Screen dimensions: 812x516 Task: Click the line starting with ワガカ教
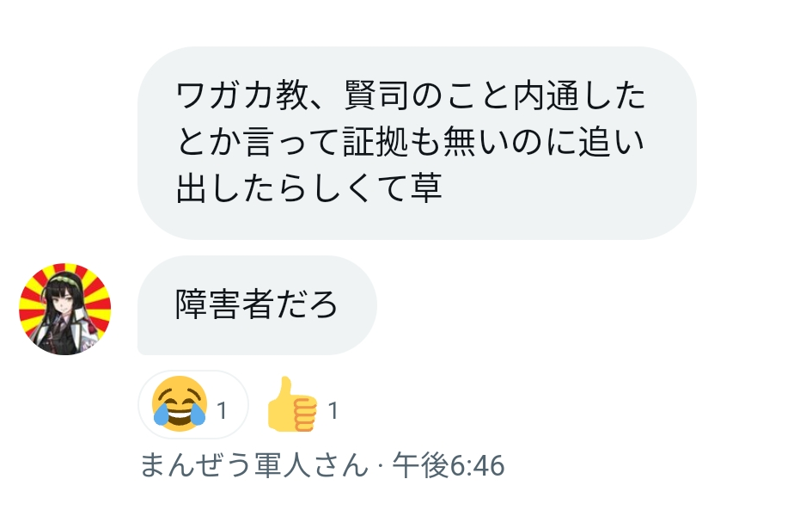[x=411, y=95]
